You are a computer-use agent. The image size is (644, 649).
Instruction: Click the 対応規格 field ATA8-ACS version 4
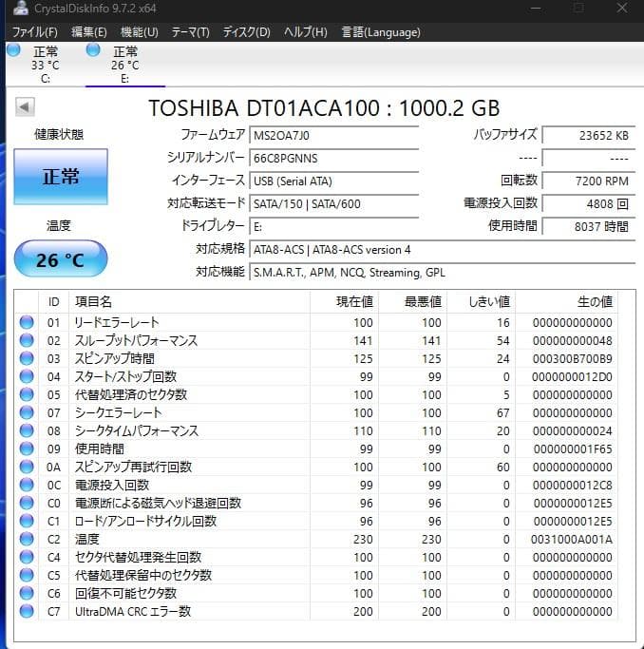coord(442,250)
